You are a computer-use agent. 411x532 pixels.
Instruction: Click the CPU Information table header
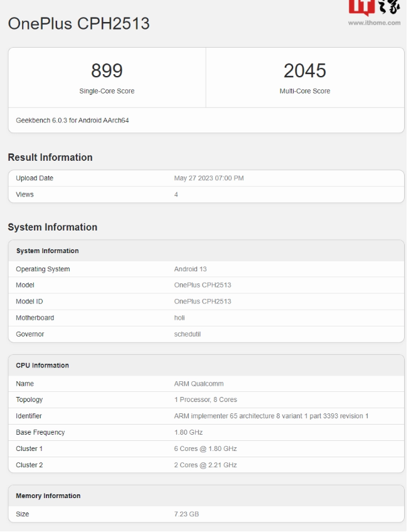point(42,366)
